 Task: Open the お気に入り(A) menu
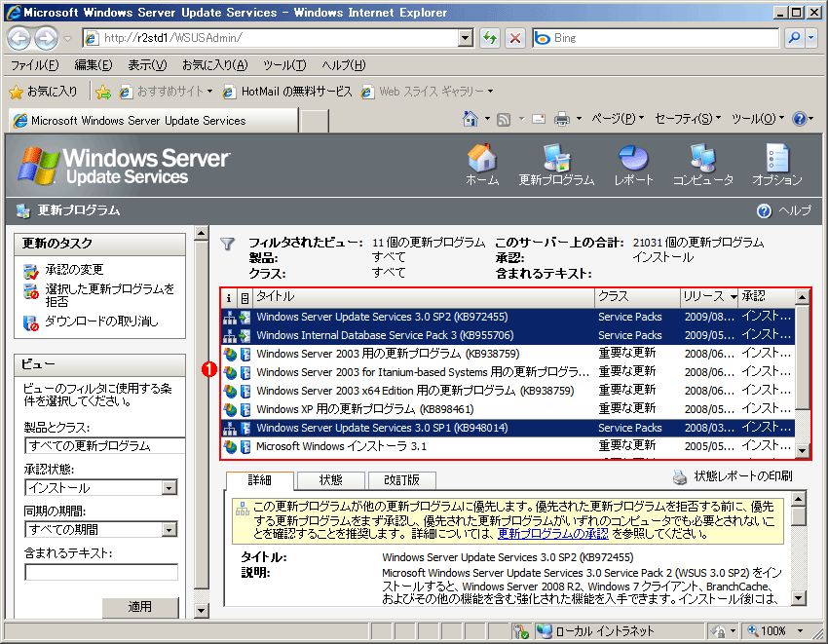click(x=214, y=65)
